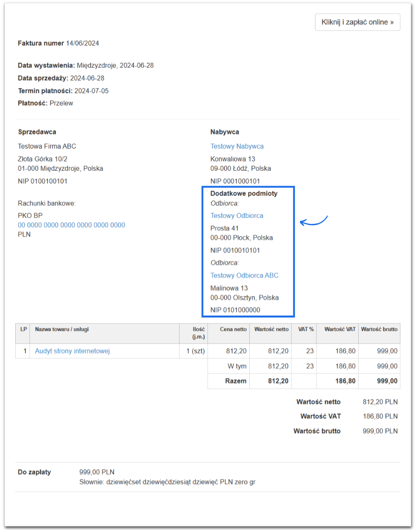
Task: Click the payment deadline date 2024-07-05
Action: [x=91, y=91]
